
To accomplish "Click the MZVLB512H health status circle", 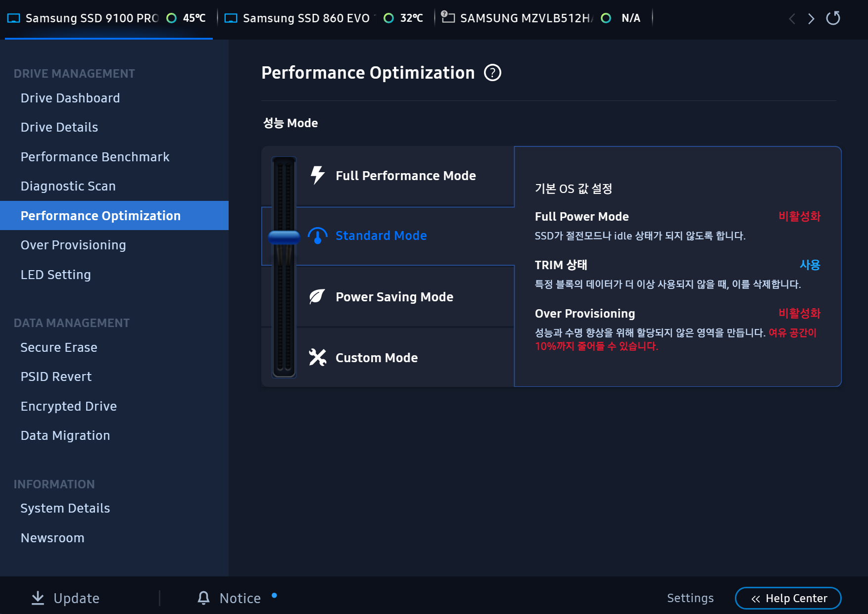I will [x=605, y=18].
